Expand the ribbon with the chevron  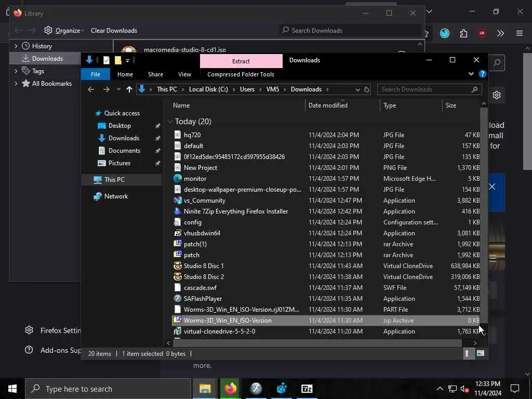point(471,74)
